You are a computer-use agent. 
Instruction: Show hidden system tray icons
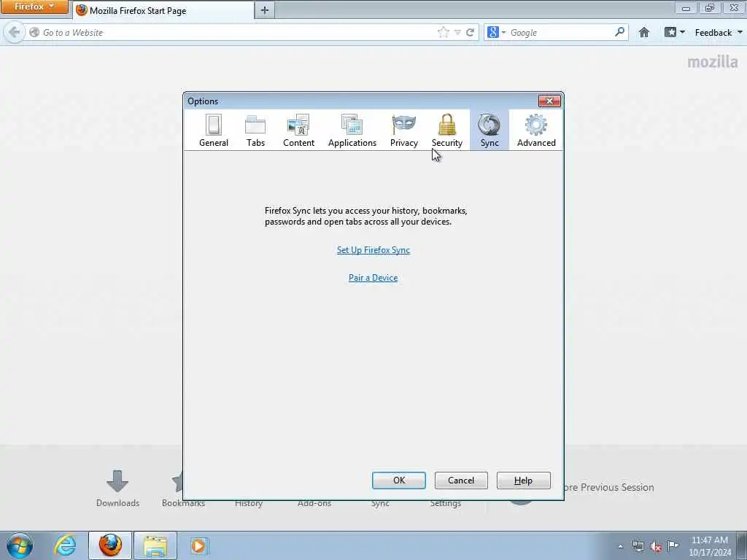(x=620, y=547)
